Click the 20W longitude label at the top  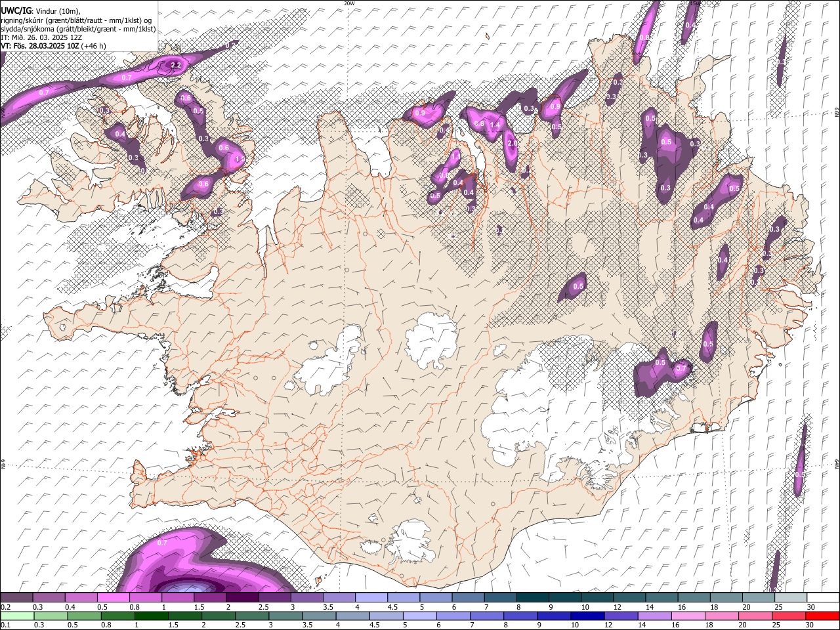coord(349,3)
